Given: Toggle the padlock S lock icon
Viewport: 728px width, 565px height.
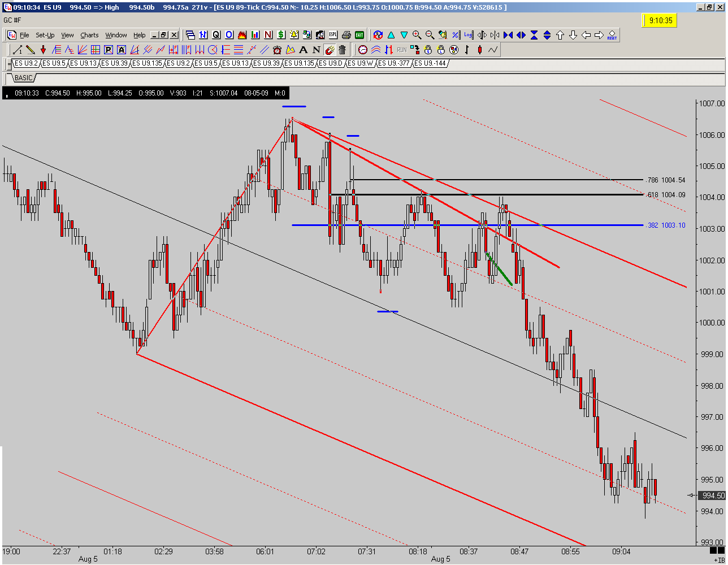Looking at the screenshot, I should coord(428,50).
